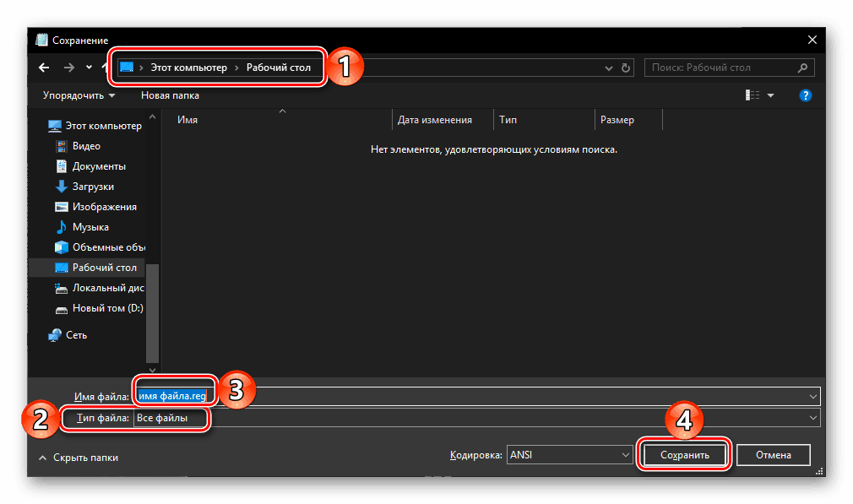The width and height of the screenshot is (853, 504).
Task: Click the Музыка note icon
Action: pos(62,227)
